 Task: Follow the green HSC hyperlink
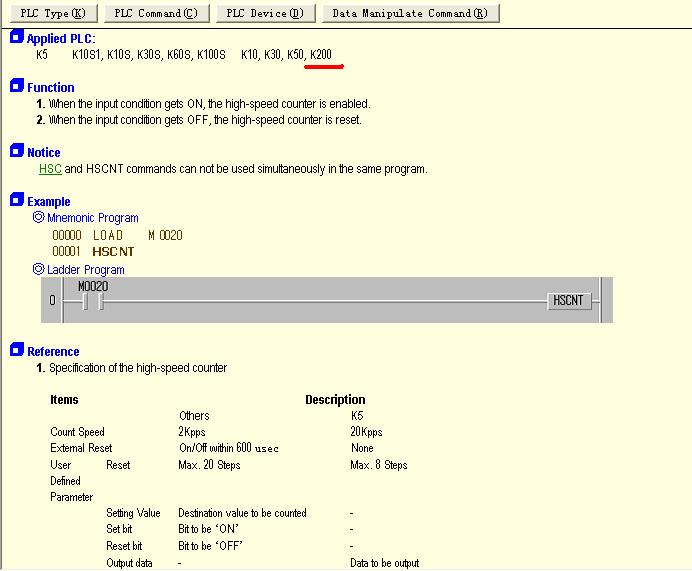pyautogui.click(x=50, y=169)
